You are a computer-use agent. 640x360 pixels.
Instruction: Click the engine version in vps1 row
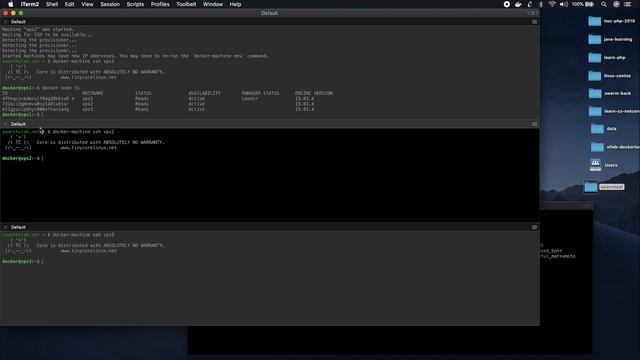304,99
